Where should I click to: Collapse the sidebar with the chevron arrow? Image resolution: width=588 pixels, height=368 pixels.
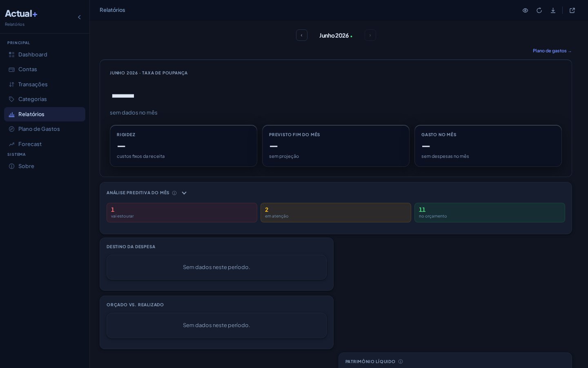click(x=79, y=17)
